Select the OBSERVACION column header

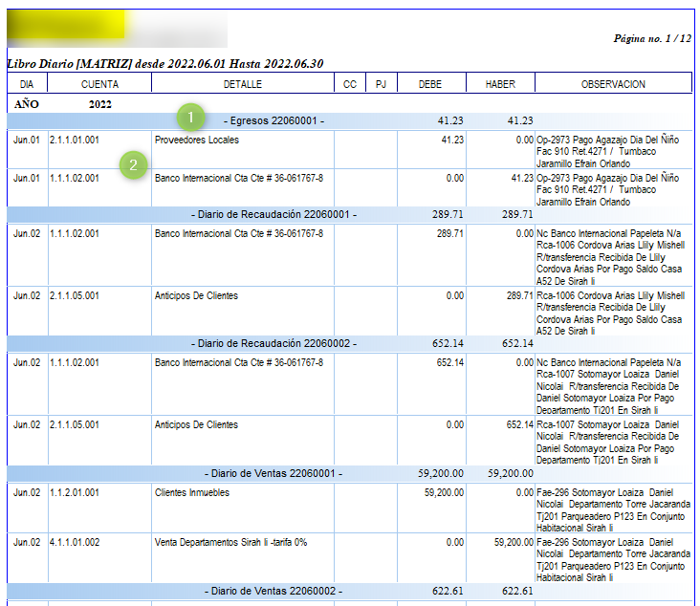pos(613,84)
